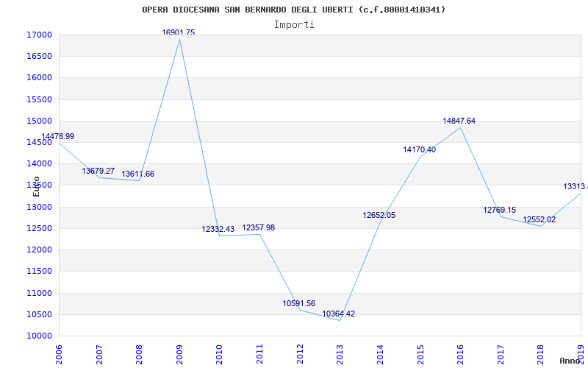The height and width of the screenshot is (368, 588).
Task: Click data label 12357.98
Action: pyautogui.click(x=259, y=227)
